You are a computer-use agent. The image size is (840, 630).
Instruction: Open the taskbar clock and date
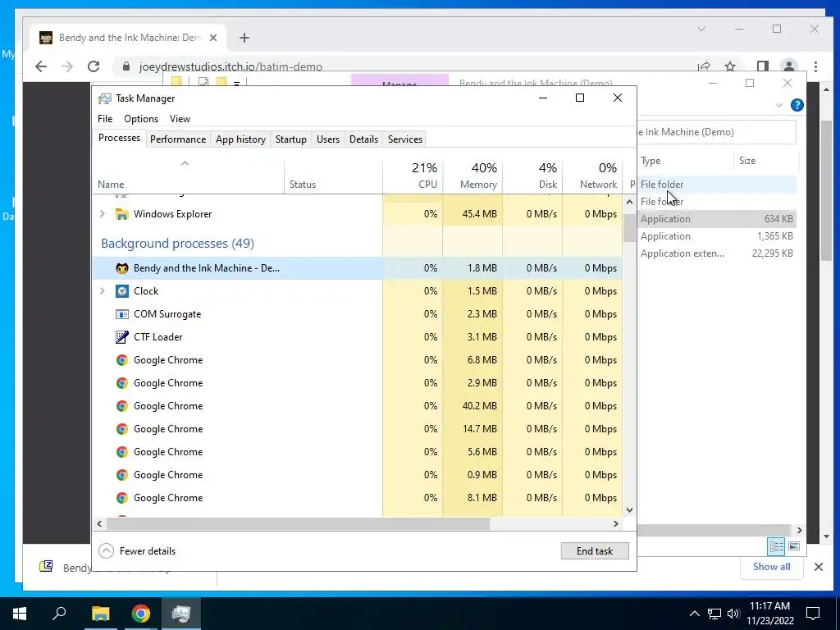point(769,614)
